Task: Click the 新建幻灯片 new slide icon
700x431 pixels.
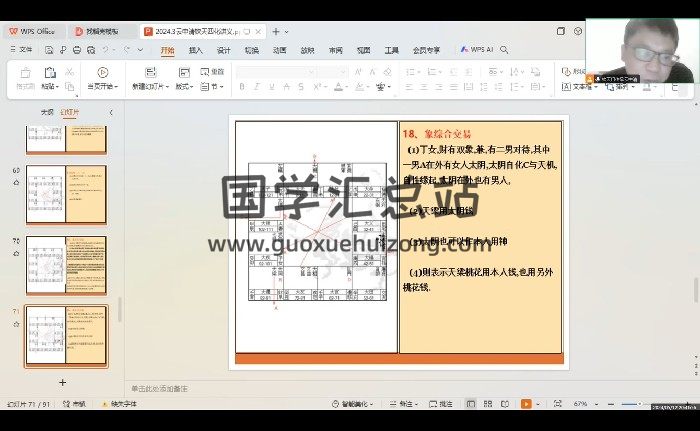Action: [150, 72]
